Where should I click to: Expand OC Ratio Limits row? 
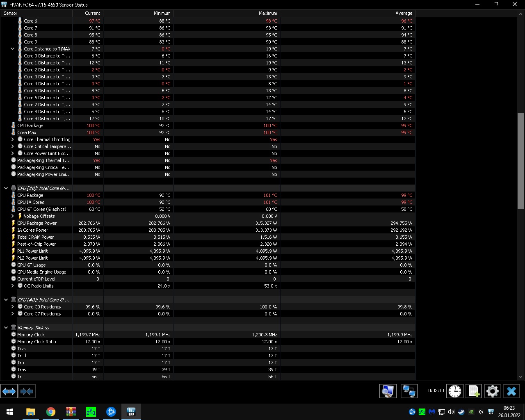(12, 286)
